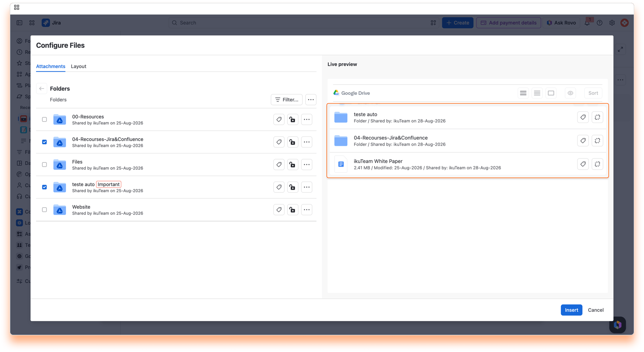
Task: Click lock icon for 04-Recourses-Jira&Confluence folder
Action: coord(293,142)
